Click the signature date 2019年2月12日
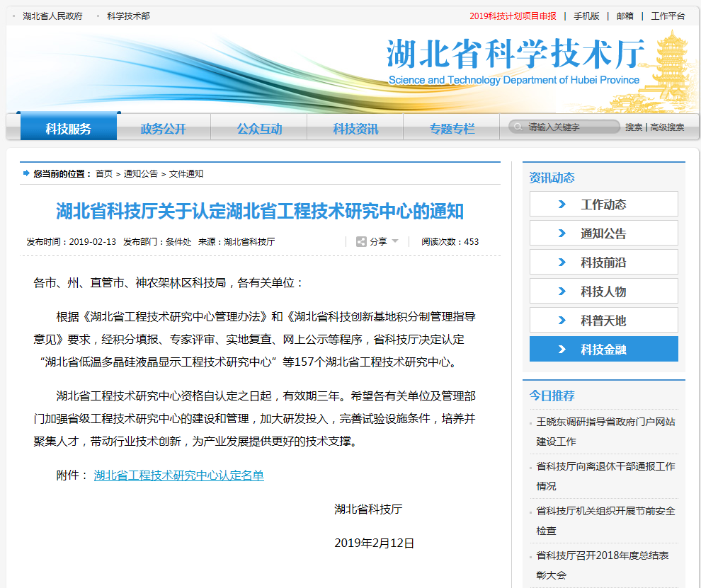This screenshot has width=701, height=588. click(x=374, y=543)
